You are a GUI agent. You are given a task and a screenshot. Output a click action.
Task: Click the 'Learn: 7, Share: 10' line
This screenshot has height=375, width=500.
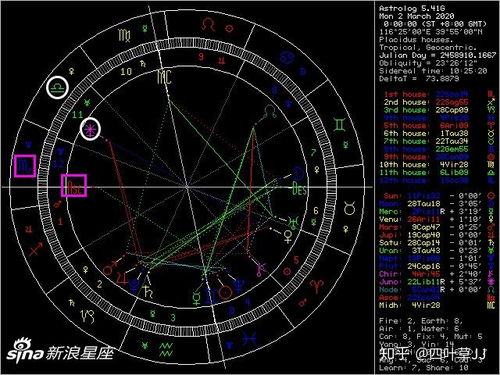click(x=424, y=368)
